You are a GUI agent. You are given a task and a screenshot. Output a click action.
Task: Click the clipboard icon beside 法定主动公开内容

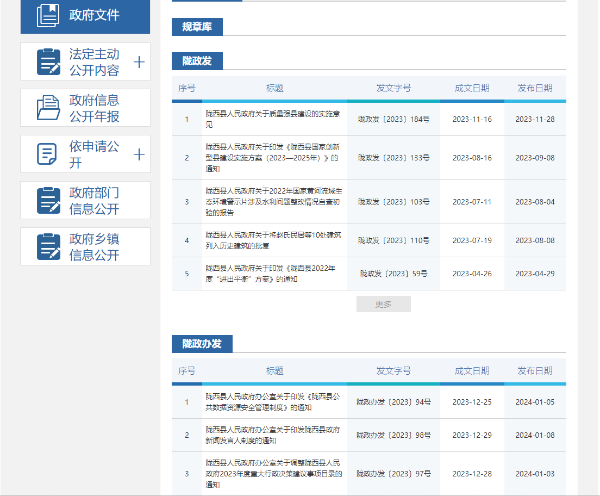tap(48, 62)
